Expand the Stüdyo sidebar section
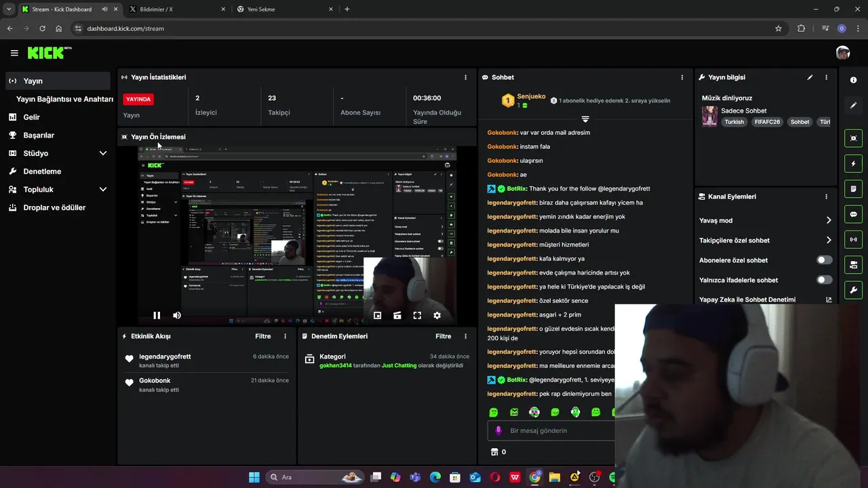Viewport: 868px width, 488px height. [103, 153]
